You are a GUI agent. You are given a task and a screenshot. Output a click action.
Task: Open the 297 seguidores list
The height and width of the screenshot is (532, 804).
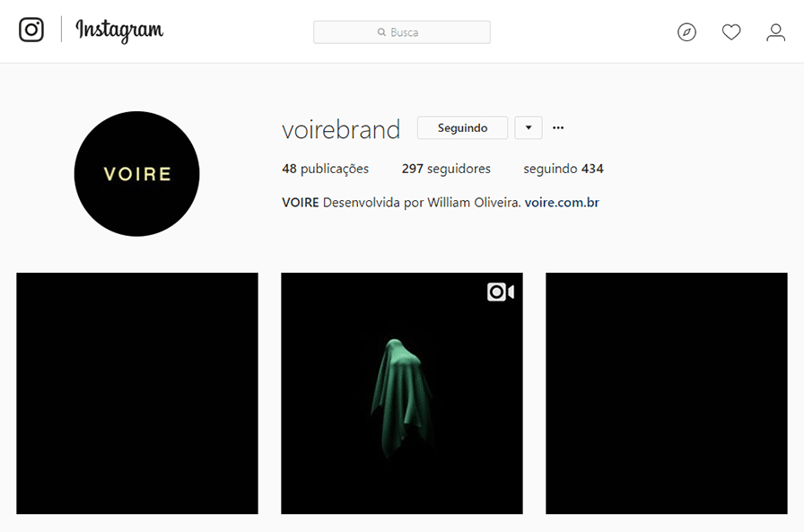[x=446, y=169]
